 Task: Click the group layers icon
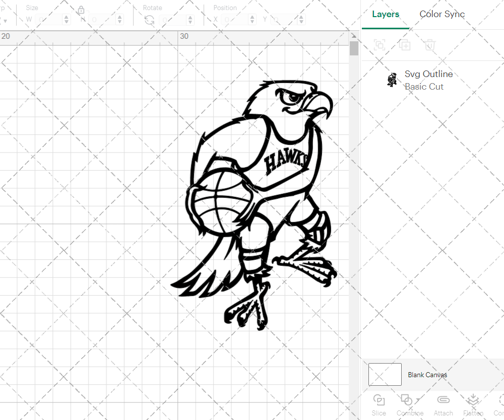pos(380,45)
